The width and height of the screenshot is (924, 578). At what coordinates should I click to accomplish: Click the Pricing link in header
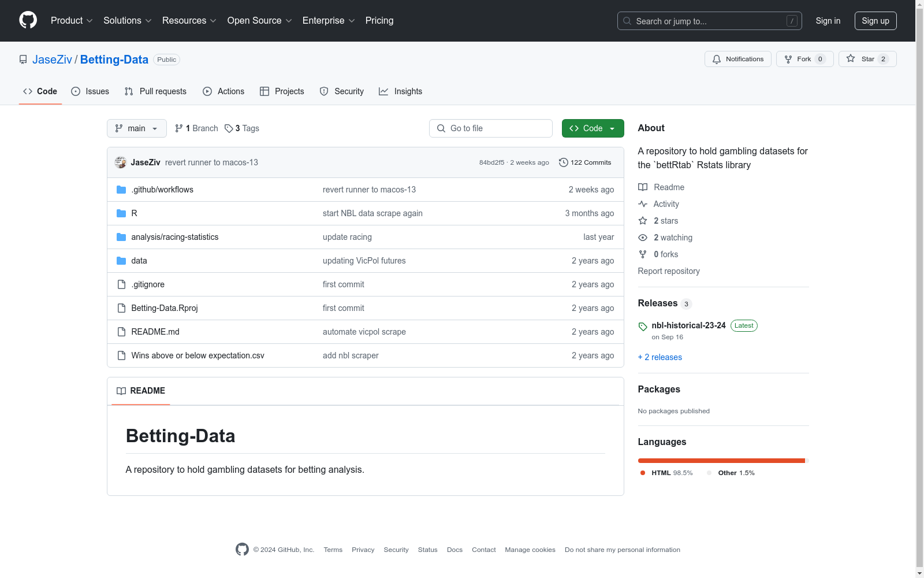point(379,21)
